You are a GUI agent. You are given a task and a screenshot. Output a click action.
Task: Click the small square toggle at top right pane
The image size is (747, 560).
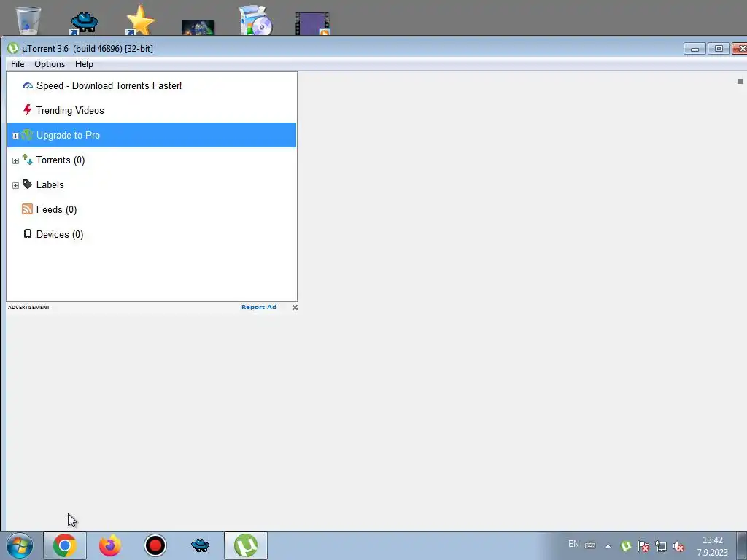click(740, 82)
